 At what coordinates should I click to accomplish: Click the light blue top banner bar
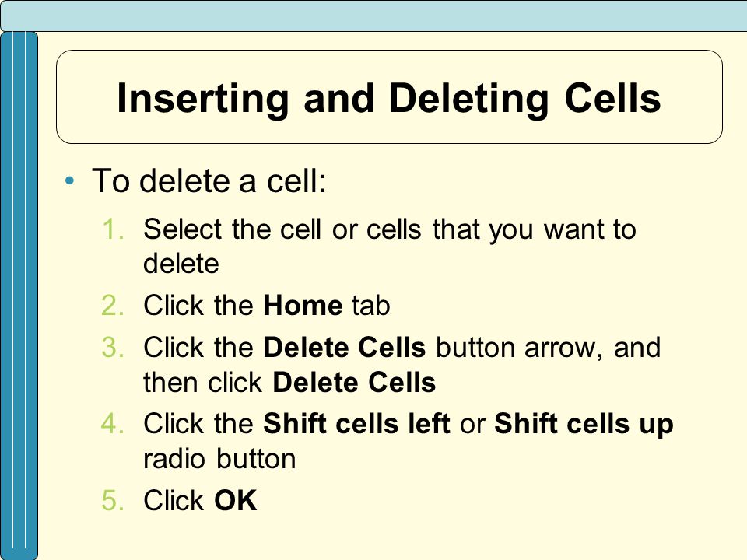(373, 16)
